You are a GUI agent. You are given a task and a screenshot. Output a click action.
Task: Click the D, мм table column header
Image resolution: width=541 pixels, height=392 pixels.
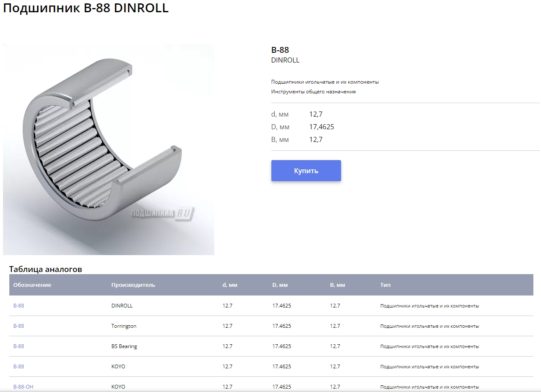[280, 285]
